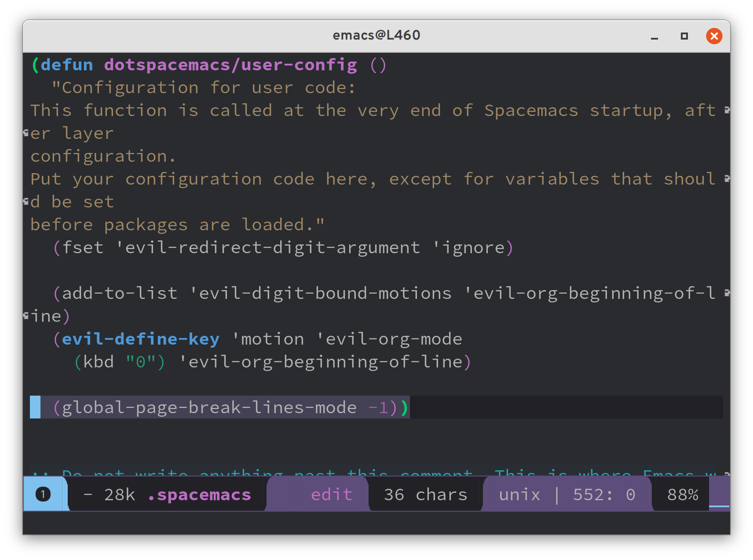
Task: Click the evil-define-key keyword
Action: coord(140,338)
